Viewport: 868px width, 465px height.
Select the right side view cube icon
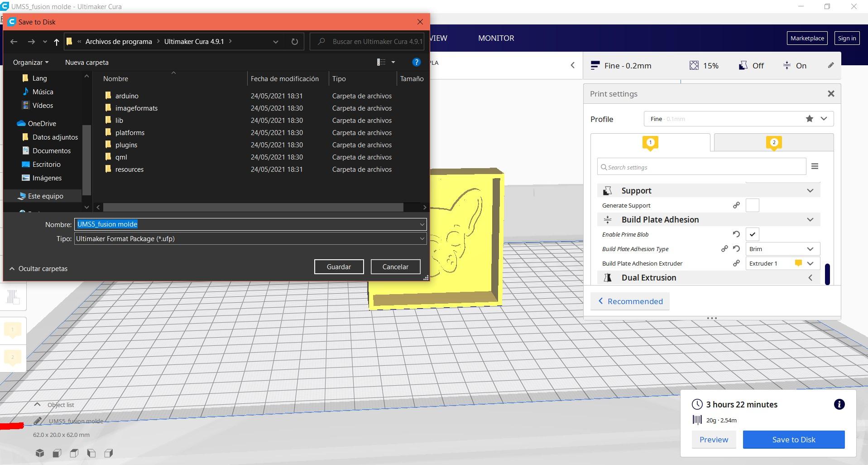(109, 453)
